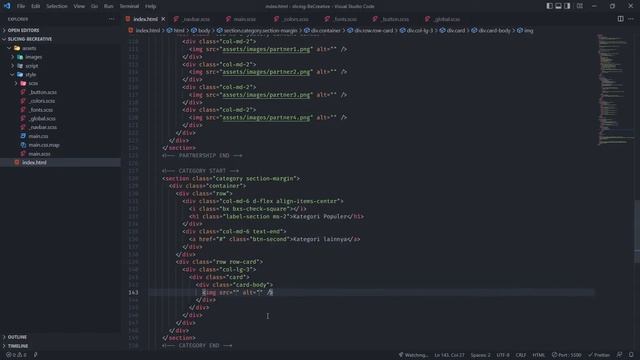640x360 pixels.
Task: Change HTML language mode
Action: (539, 355)
